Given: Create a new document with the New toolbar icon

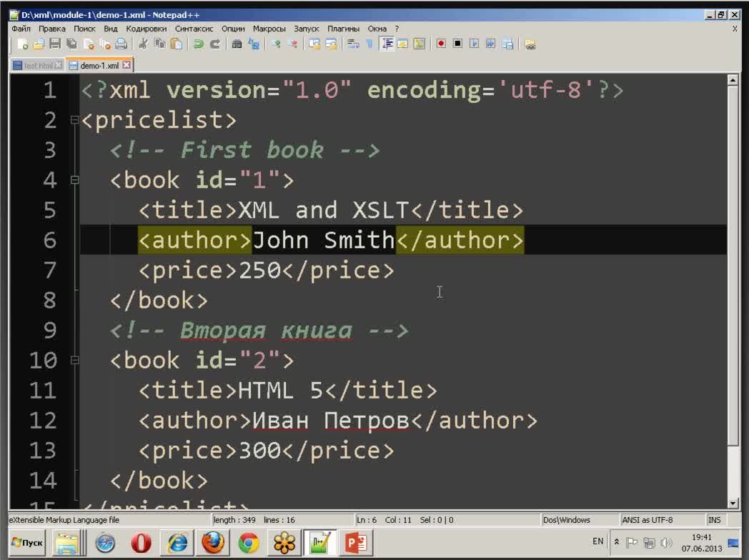Looking at the screenshot, I should pyautogui.click(x=22, y=44).
